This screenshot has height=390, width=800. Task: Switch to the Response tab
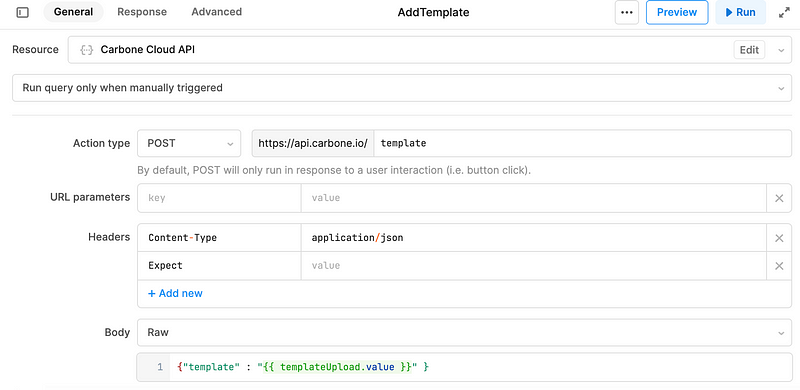[142, 12]
